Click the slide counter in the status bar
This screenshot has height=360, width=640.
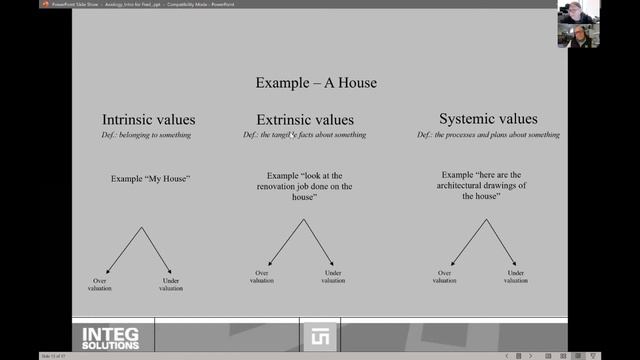tap(53, 356)
